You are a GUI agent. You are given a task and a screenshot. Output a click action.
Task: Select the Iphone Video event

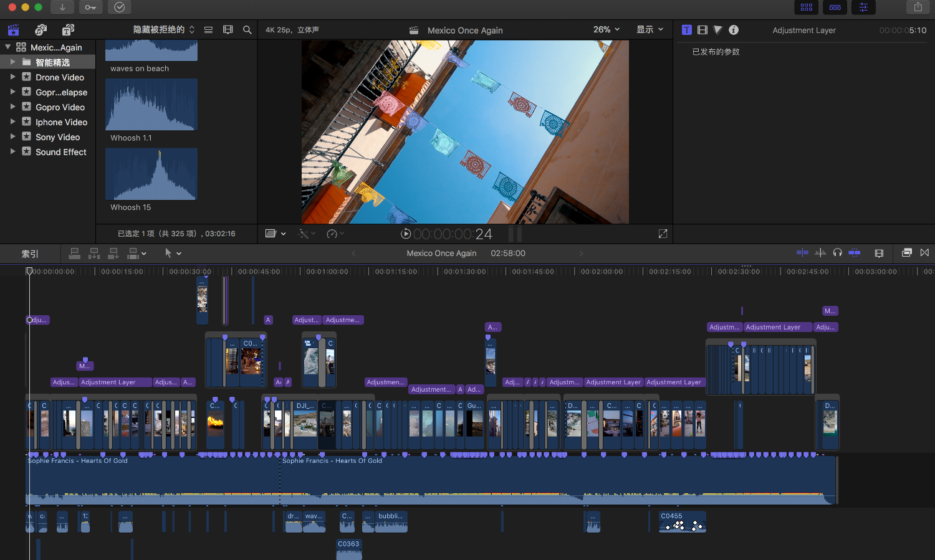coord(61,122)
